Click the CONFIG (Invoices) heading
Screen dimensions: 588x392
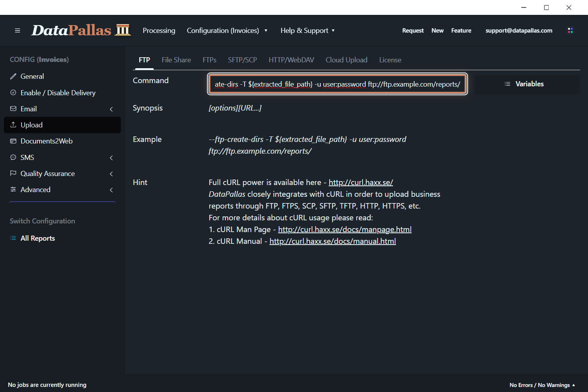39,60
